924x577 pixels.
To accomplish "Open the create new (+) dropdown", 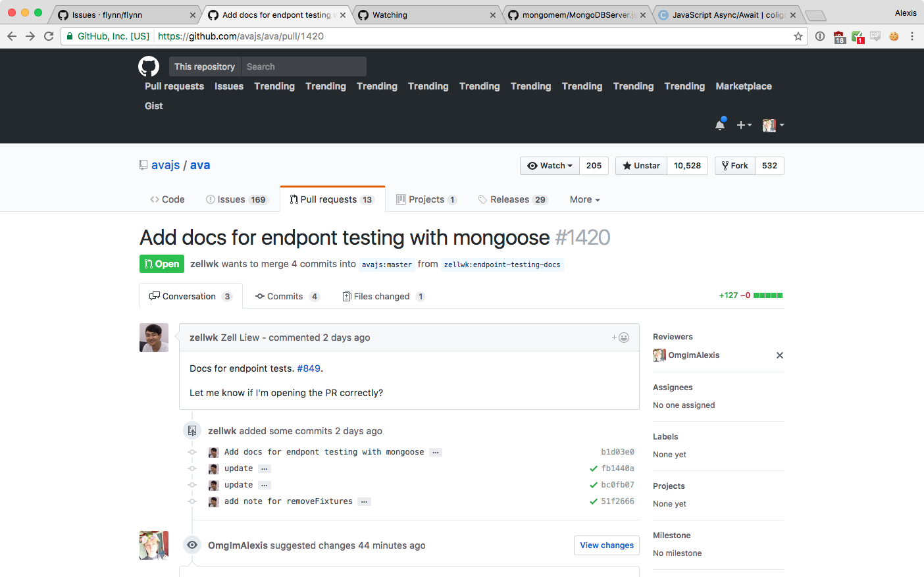I will coord(744,125).
